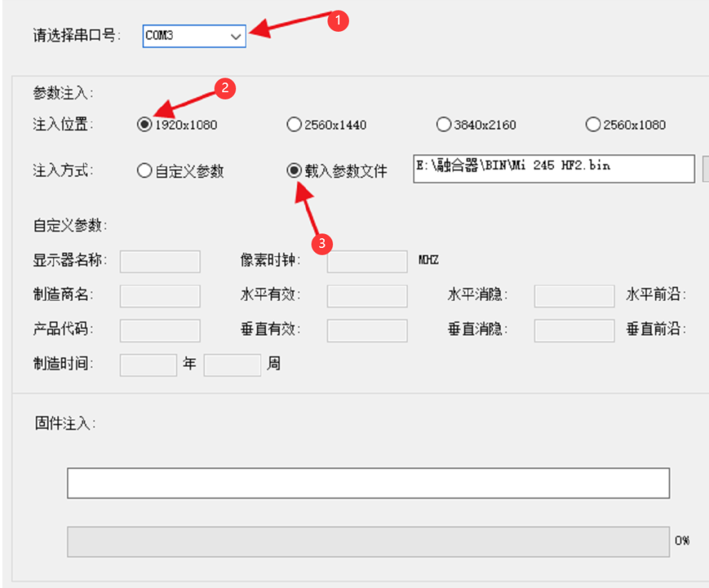The height and width of the screenshot is (588, 709).
Task: Click the 显示器名称 input field
Action: (x=160, y=262)
